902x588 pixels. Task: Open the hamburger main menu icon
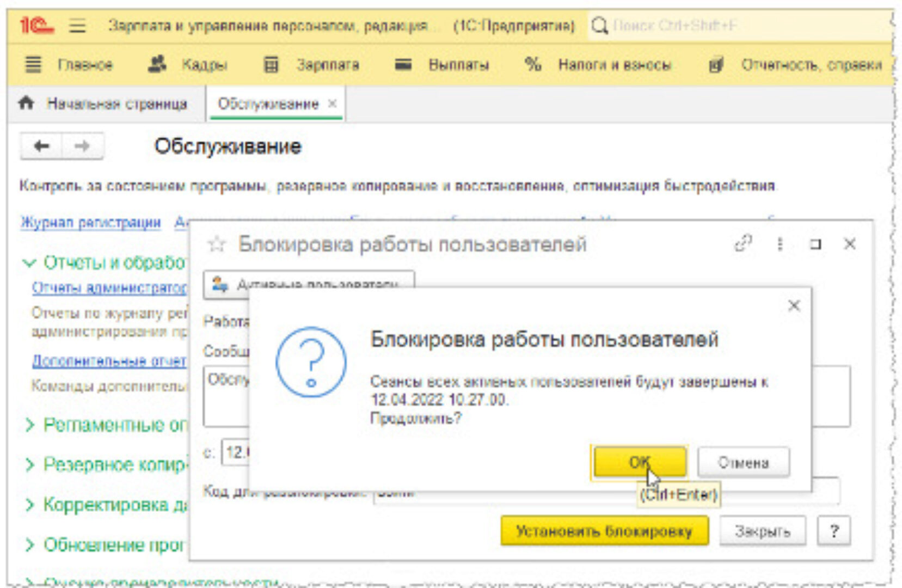tap(77, 26)
